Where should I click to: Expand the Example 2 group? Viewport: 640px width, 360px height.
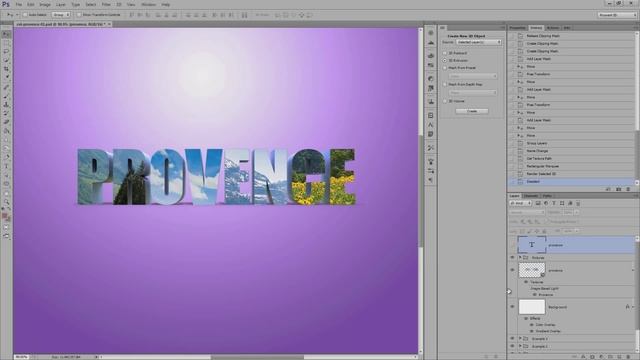pyautogui.click(x=520, y=346)
